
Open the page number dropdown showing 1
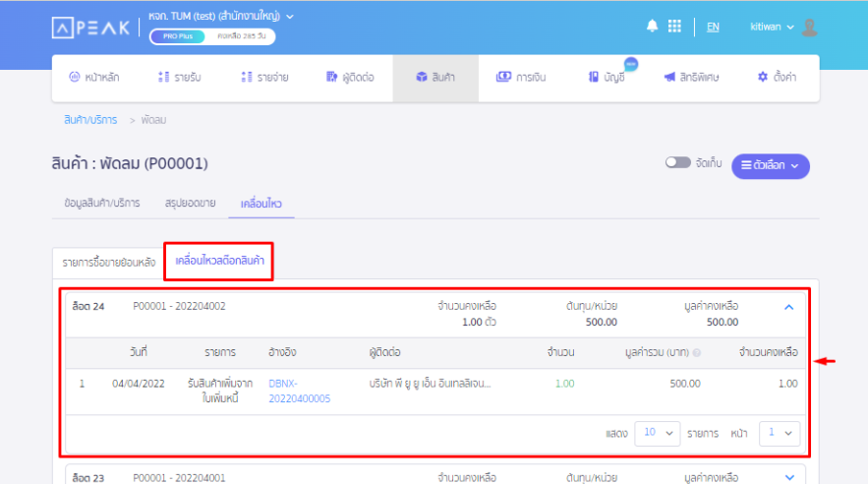[779, 433]
